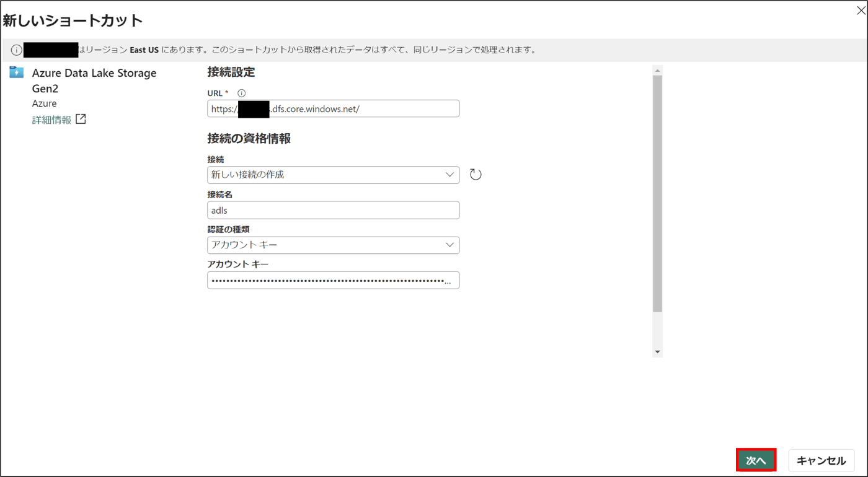Image resolution: width=868 pixels, height=477 pixels.
Task: Click the region info icon in banner
Action: 16,50
